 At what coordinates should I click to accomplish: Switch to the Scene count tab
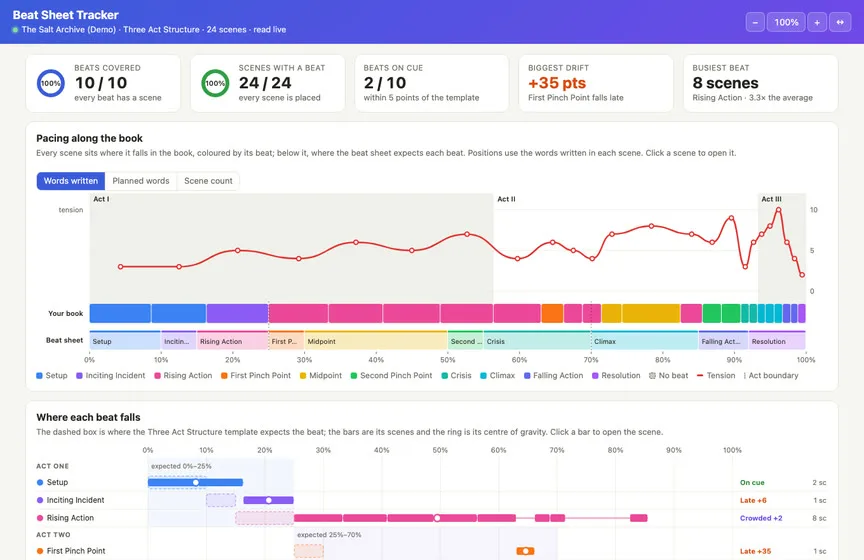(208, 181)
